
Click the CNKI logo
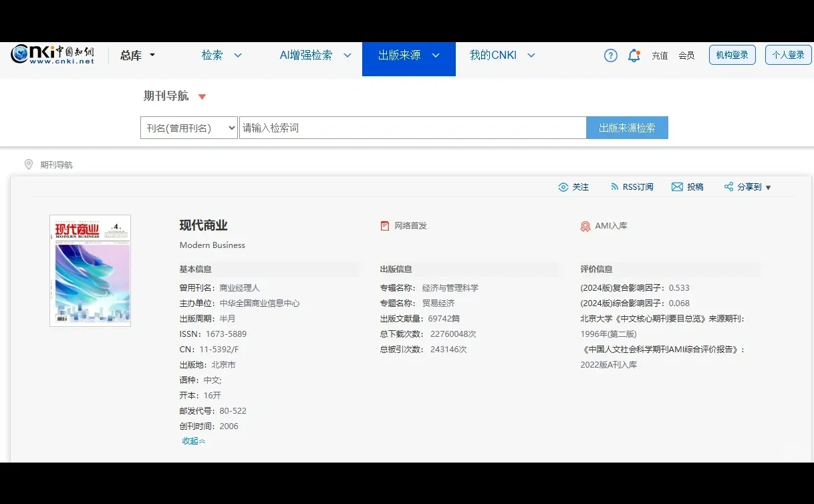point(53,55)
